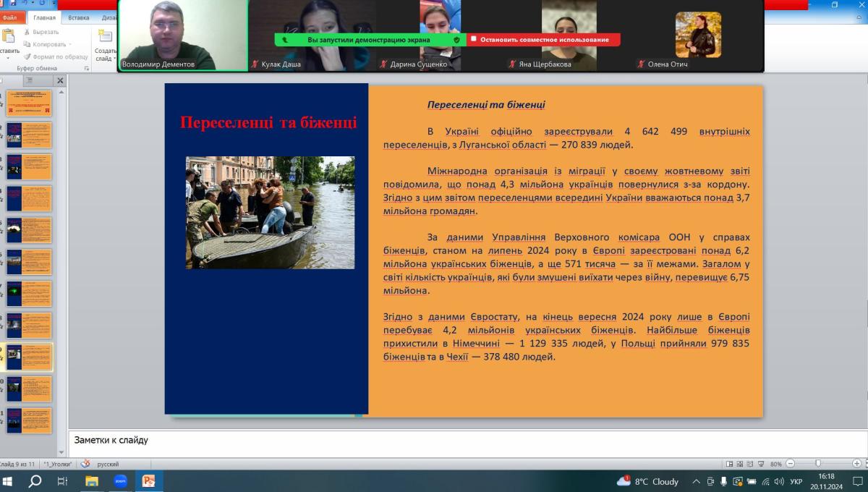
Task: Open Reading view from status bar
Action: point(750,464)
